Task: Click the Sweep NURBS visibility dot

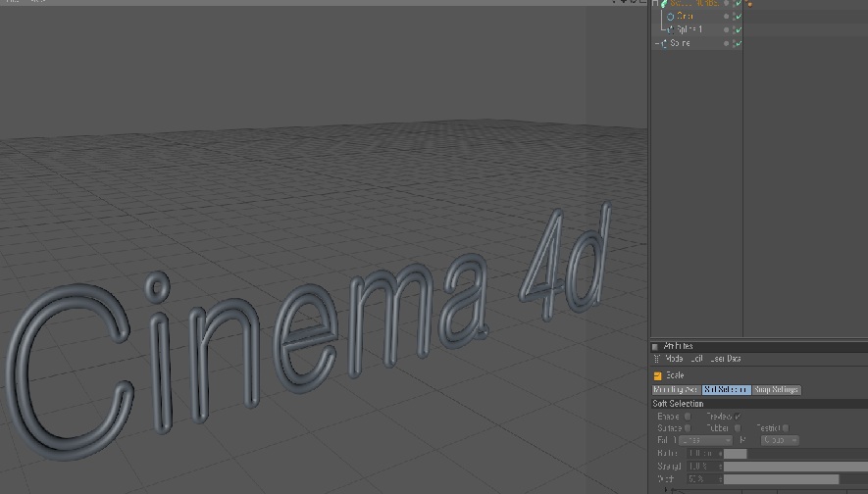Action: [727, 4]
